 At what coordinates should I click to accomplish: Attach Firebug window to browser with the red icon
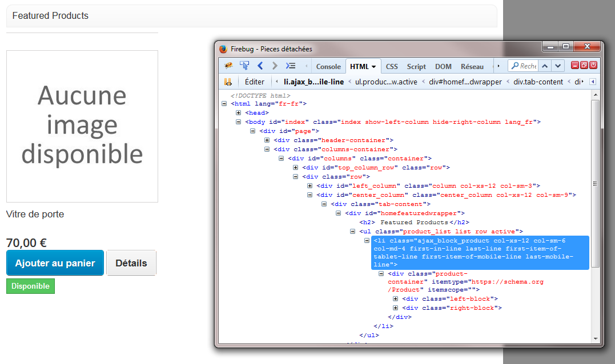584,66
